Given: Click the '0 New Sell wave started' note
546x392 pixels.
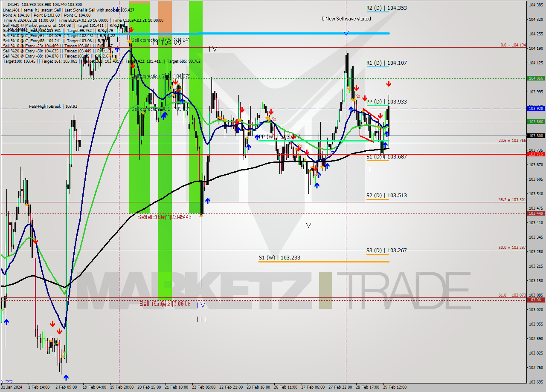Looking at the screenshot, I should coord(346,19).
